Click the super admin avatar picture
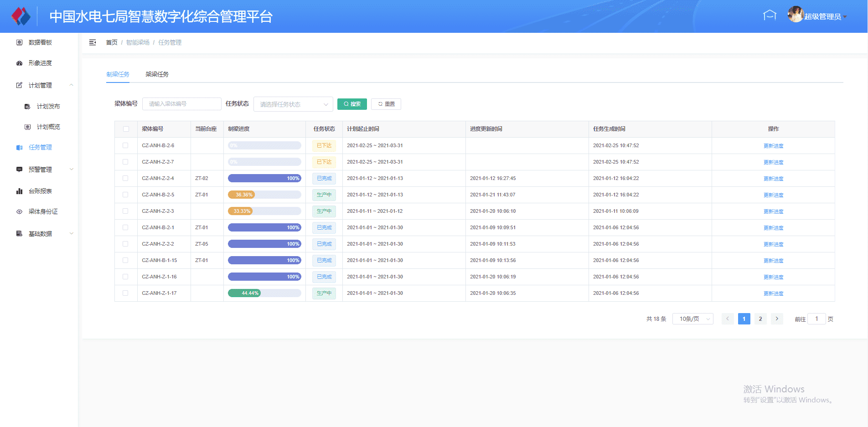 point(795,15)
